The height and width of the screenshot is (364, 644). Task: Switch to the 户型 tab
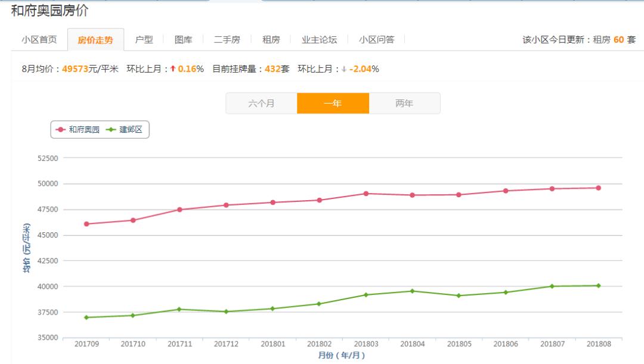click(144, 39)
